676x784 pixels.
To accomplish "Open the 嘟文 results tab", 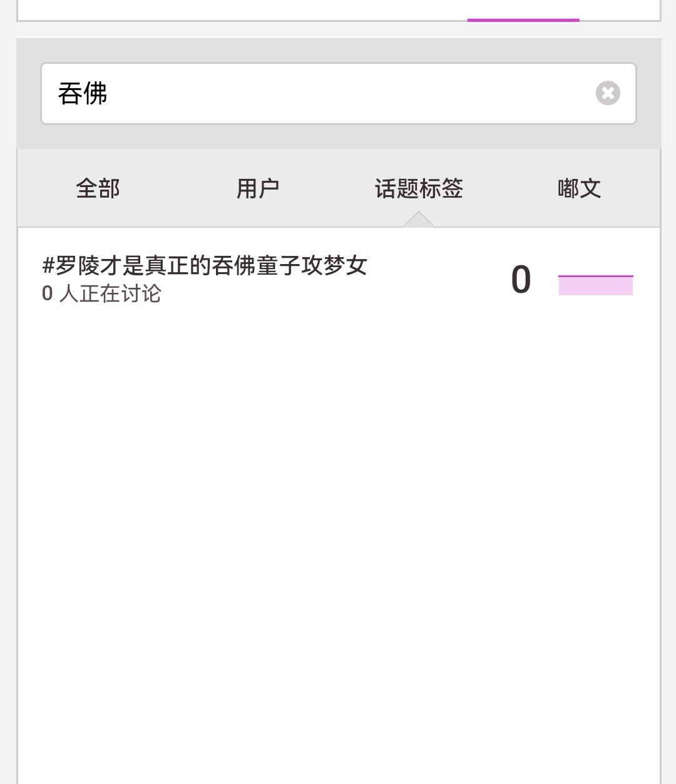I will coord(580,188).
